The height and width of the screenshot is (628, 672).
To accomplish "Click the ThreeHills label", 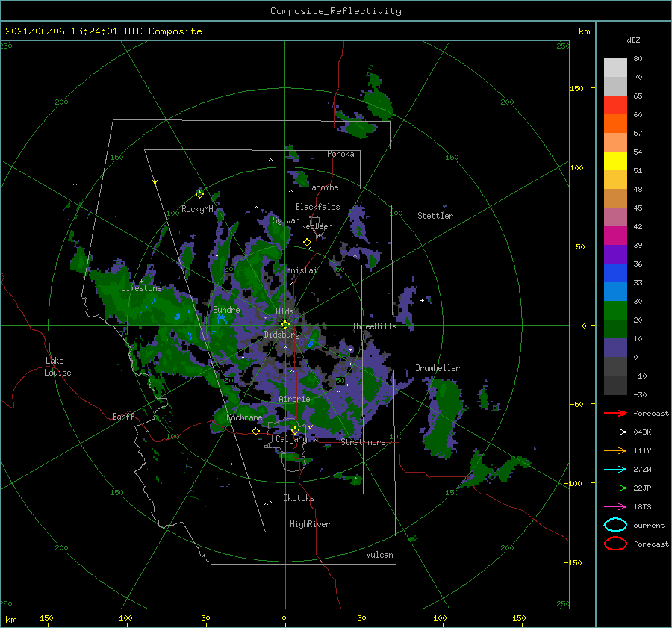I will pyautogui.click(x=375, y=326).
